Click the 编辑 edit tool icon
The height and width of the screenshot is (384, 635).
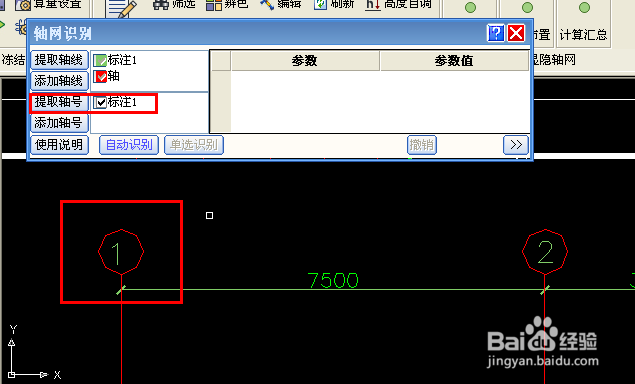click(266, 4)
